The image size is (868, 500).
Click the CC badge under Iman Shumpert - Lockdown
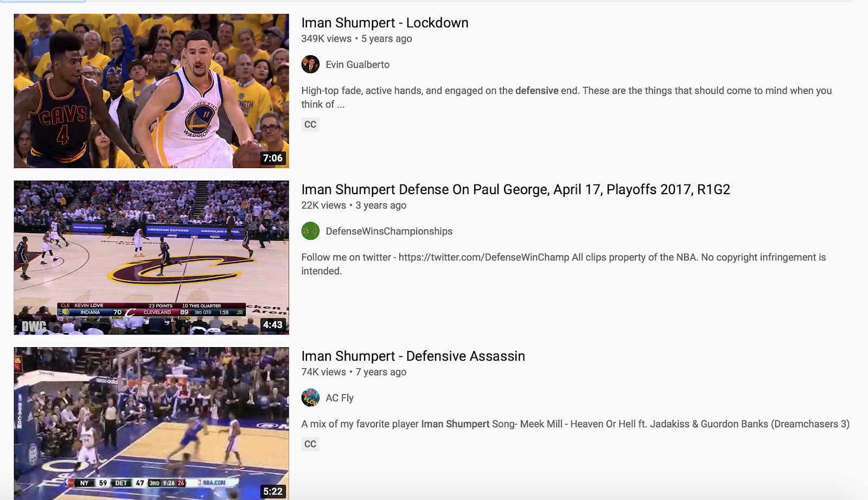tap(310, 125)
